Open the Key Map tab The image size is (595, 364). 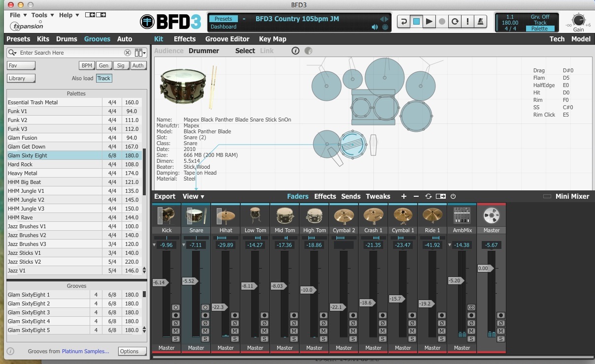point(272,39)
